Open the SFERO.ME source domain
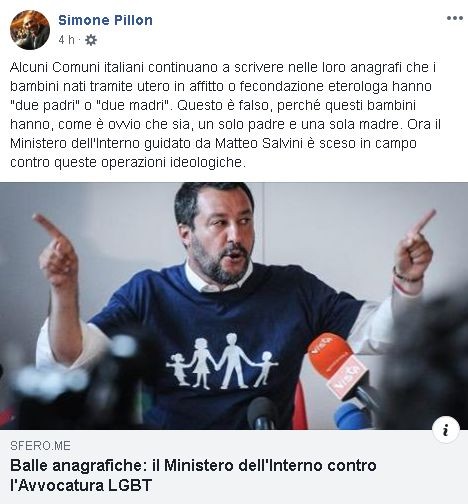This screenshot has width=468, height=504. [40, 446]
